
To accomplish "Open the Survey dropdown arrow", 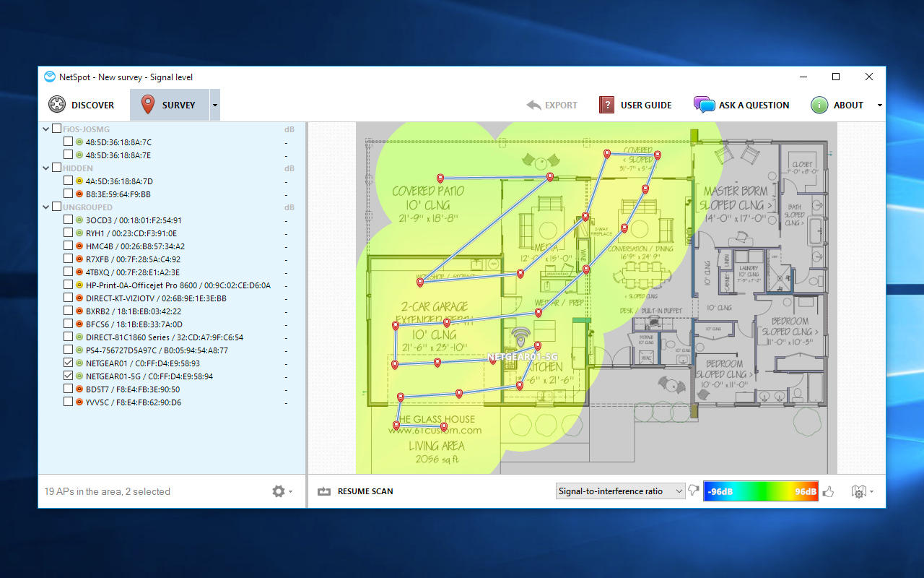I will tap(214, 105).
